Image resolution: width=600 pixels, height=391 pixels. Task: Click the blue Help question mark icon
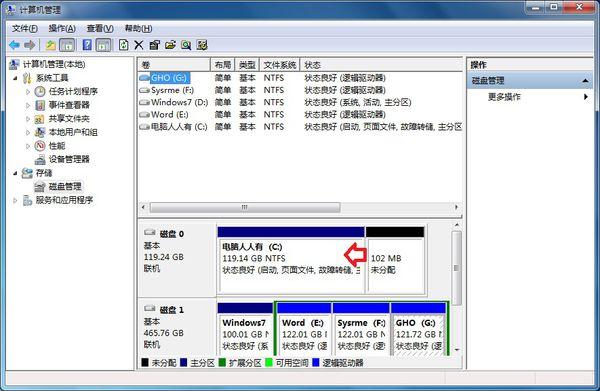[x=87, y=45]
